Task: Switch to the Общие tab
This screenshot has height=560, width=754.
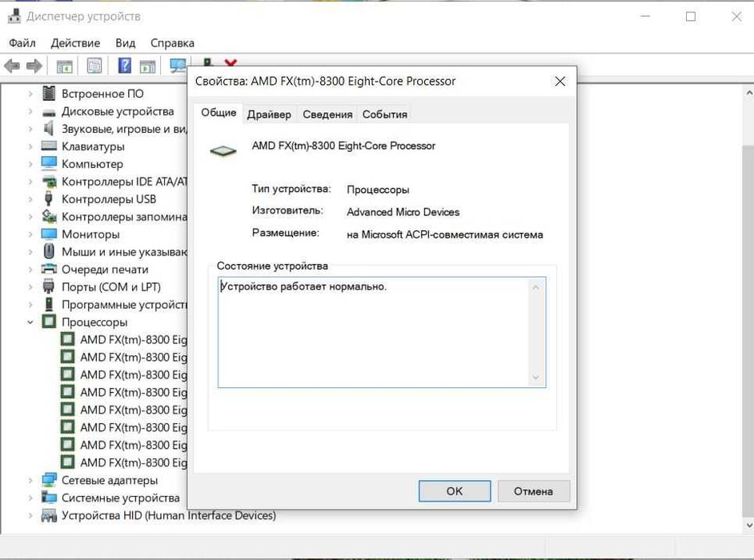Action: click(x=219, y=113)
